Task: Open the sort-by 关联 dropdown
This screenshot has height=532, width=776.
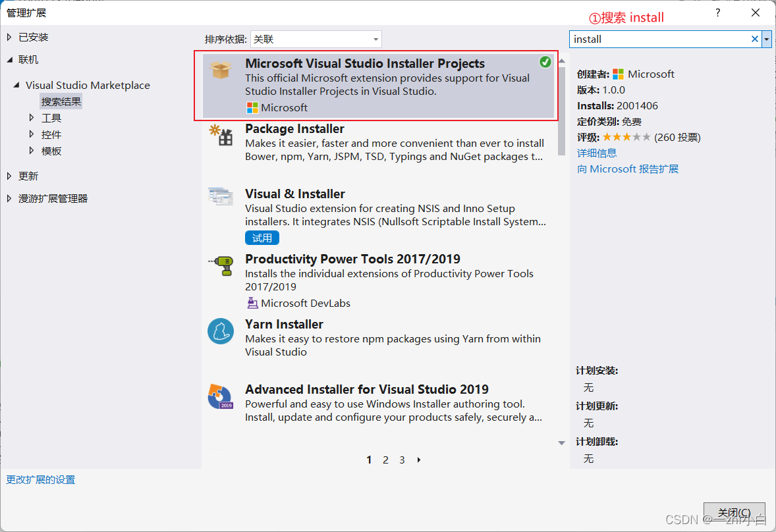Action: point(316,39)
